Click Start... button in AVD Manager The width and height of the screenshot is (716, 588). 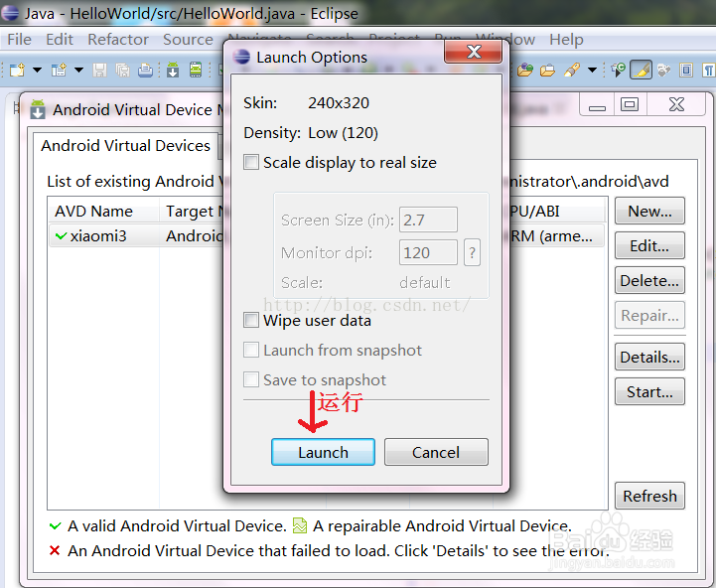click(x=649, y=391)
